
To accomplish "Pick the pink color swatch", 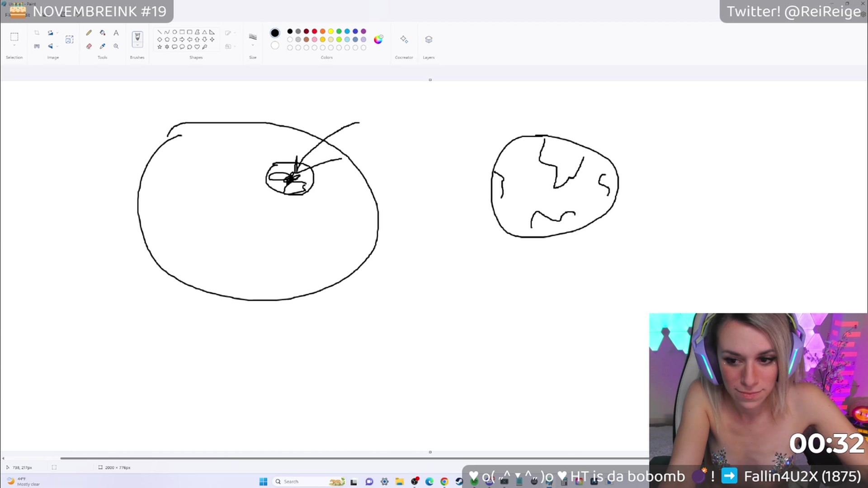I will click(314, 39).
